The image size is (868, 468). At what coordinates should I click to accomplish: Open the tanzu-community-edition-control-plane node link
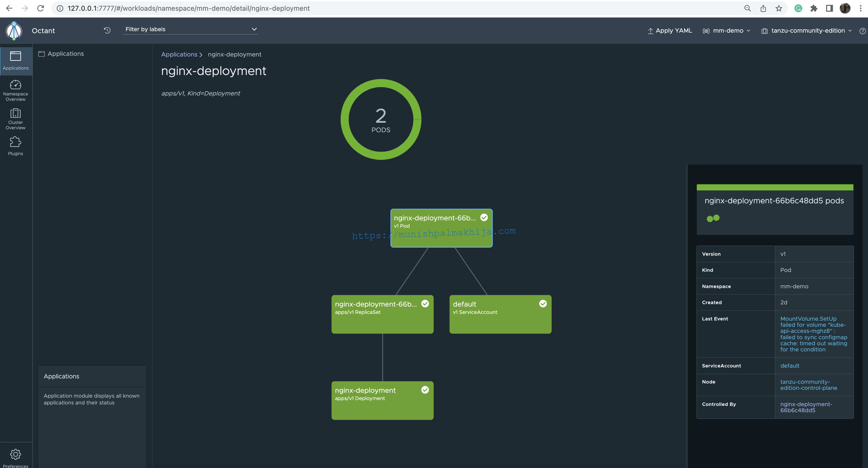(808, 385)
